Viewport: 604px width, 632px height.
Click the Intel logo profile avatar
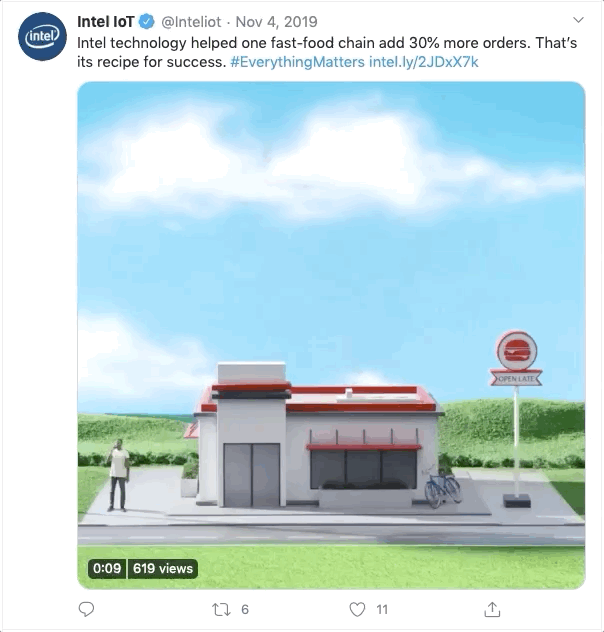pyautogui.click(x=42, y=37)
